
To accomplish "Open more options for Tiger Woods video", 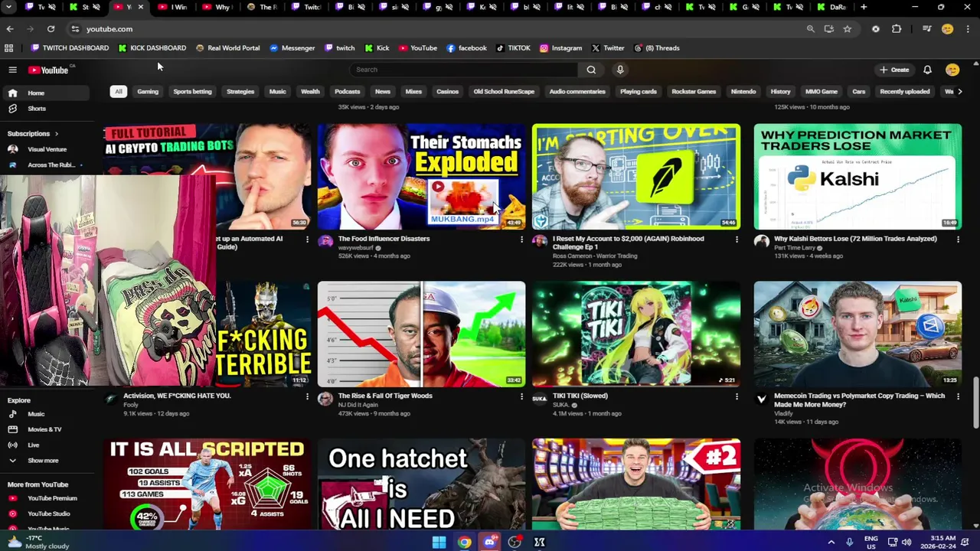I will tap(521, 396).
